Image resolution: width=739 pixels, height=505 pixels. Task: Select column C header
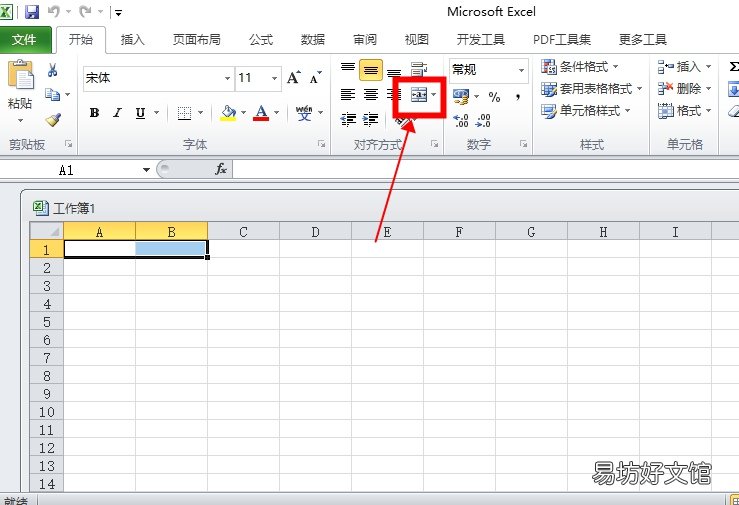[x=244, y=231]
